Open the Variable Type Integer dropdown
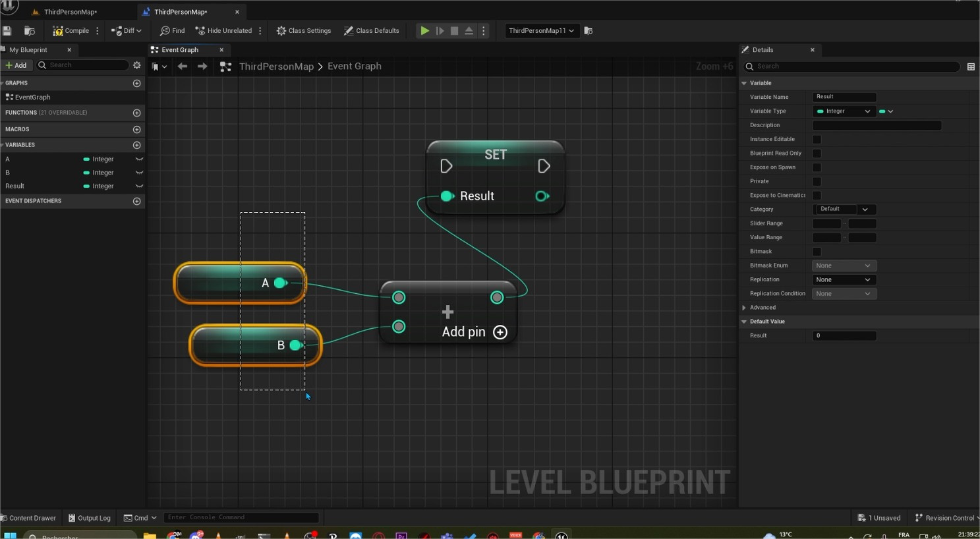980x539 pixels. [844, 111]
